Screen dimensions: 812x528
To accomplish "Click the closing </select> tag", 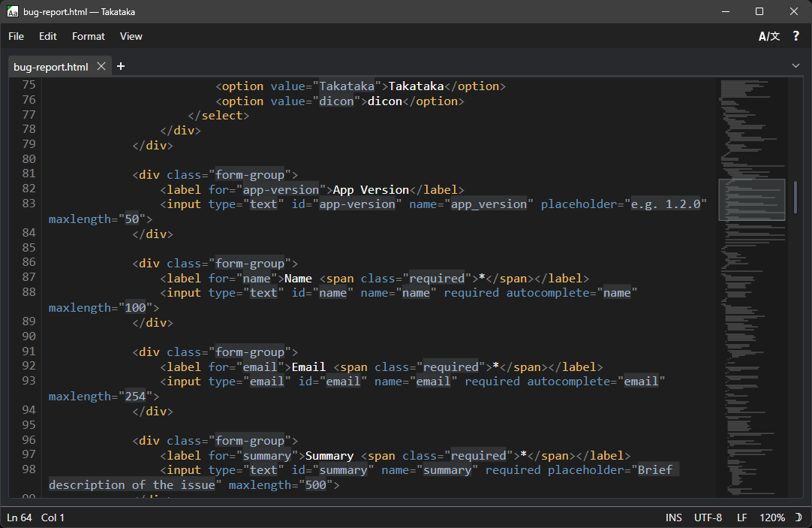I will tap(218, 116).
